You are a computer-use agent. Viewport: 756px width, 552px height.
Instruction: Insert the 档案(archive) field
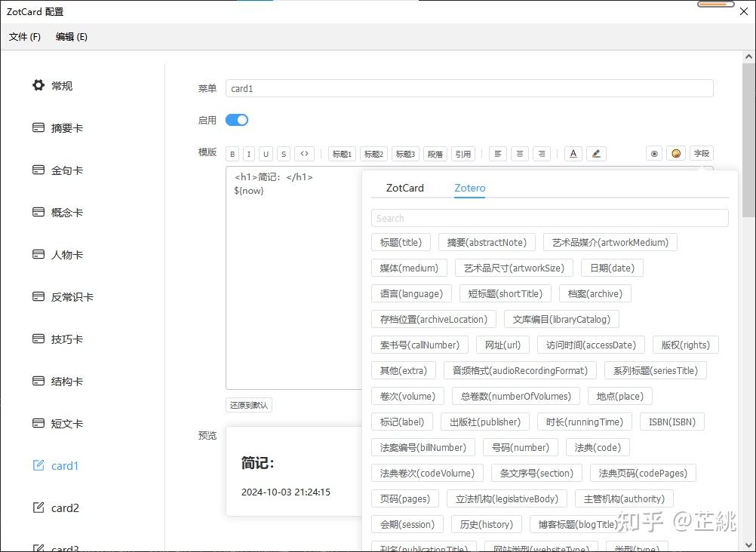coord(595,293)
